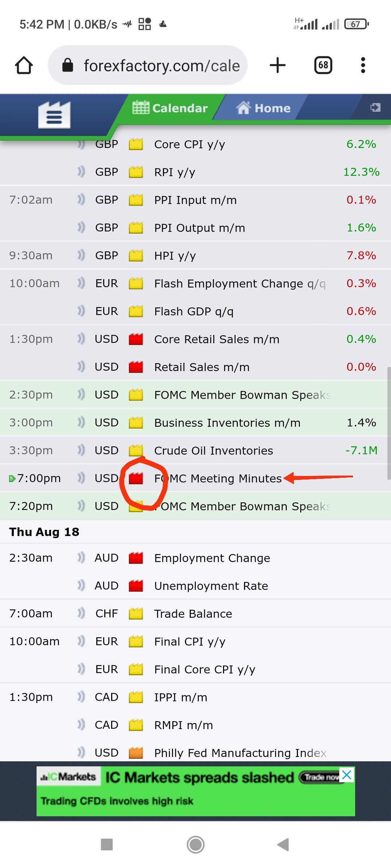Toggle alert sound icon for Crude Oil Inventories
This screenshot has height=868, width=391.
81,450
